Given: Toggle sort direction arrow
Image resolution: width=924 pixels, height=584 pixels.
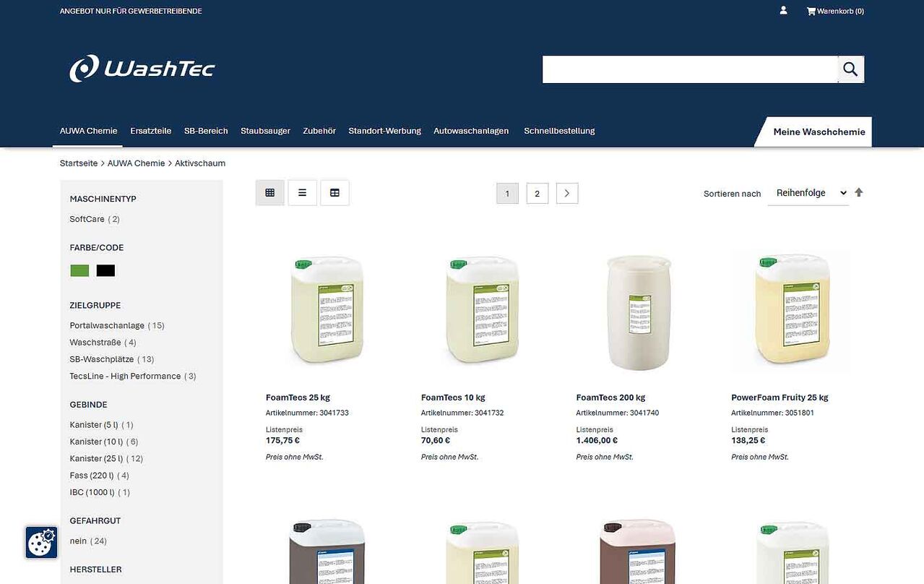Looking at the screenshot, I should [x=859, y=192].
